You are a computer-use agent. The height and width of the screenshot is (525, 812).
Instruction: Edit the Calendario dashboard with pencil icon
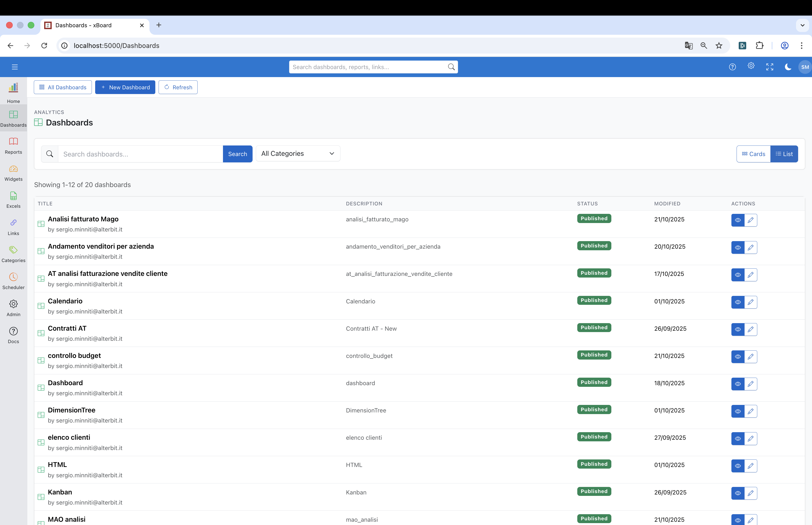(x=751, y=302)
